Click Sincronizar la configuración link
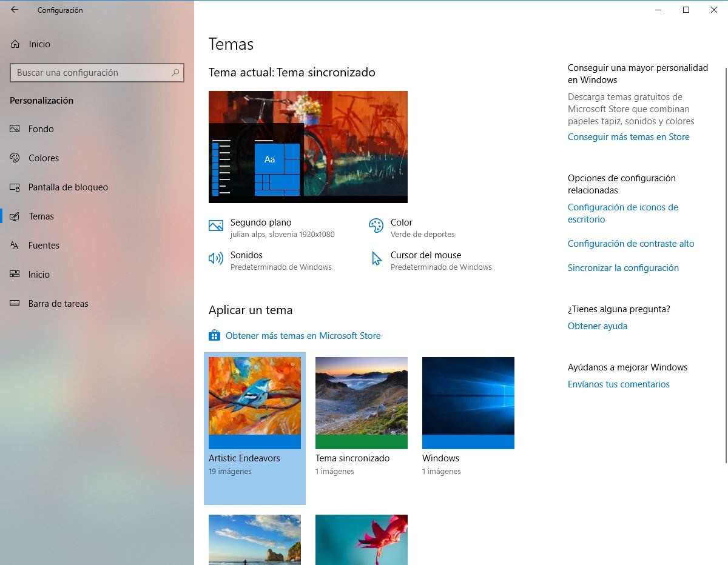The width and height of the screenshot is (728, 565). [623, 268]
